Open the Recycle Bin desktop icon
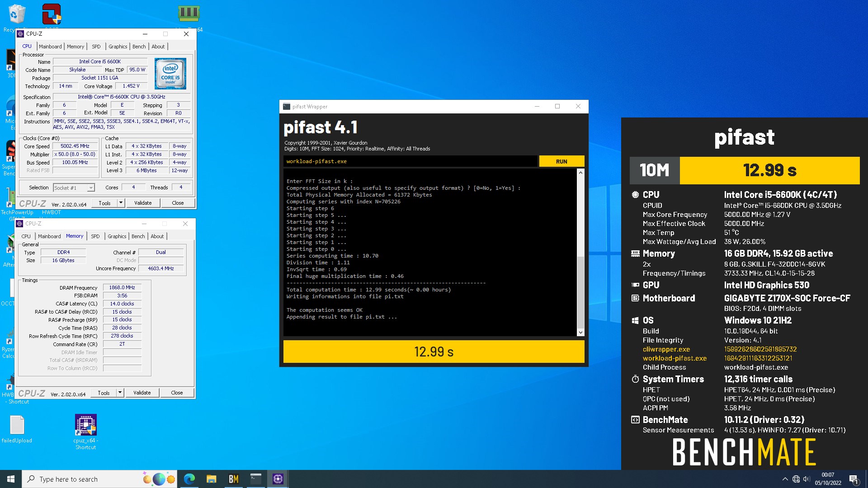Image resolution: width=868 pixels, height=488 pixels. (x=17, y=14)
